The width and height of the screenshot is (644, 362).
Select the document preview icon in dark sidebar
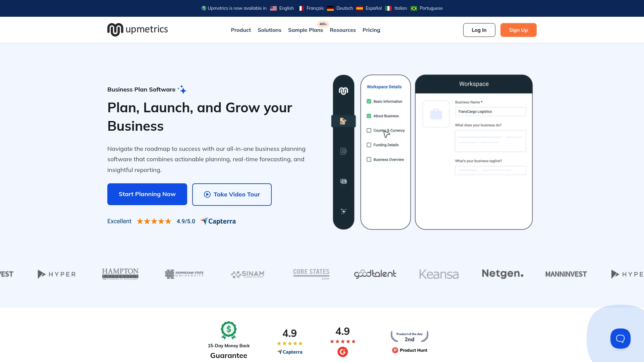click(x=343, y=151)
